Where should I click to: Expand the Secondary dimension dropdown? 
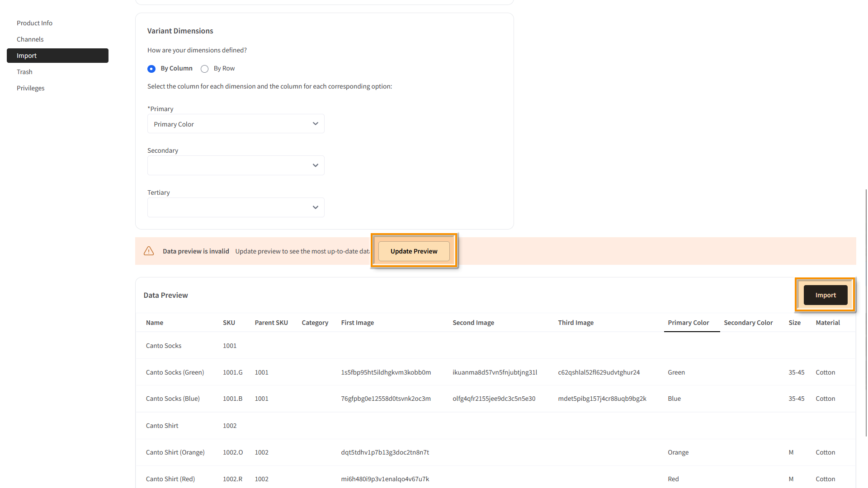(x=236, y=165)
